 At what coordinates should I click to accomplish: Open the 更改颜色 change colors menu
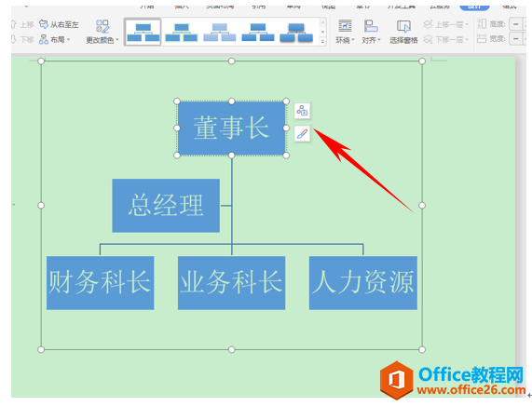tap(102, 32)
